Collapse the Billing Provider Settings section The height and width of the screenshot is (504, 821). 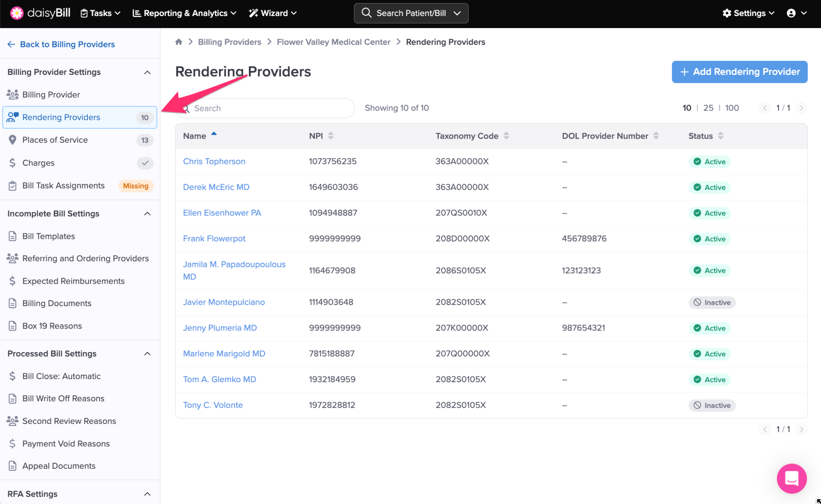[x=147, y=72]
